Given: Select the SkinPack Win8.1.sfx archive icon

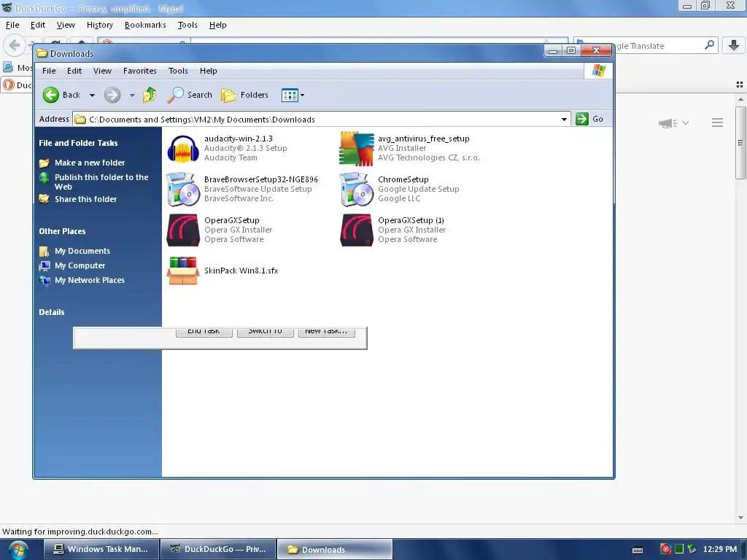Looking at the screenshot, I should pyautogui.click(x=183, y=271).
